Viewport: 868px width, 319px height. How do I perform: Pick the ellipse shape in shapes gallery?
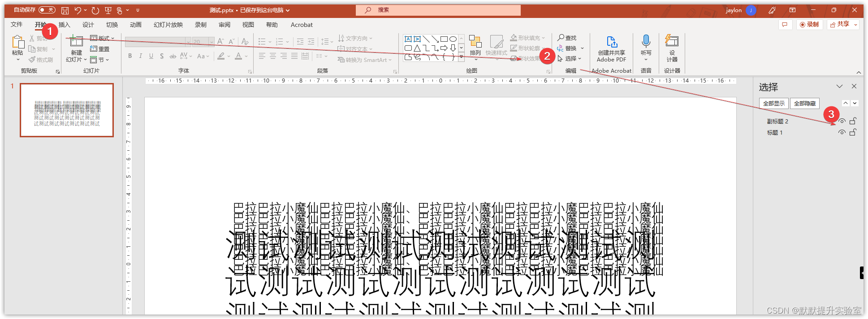point(453,39)
